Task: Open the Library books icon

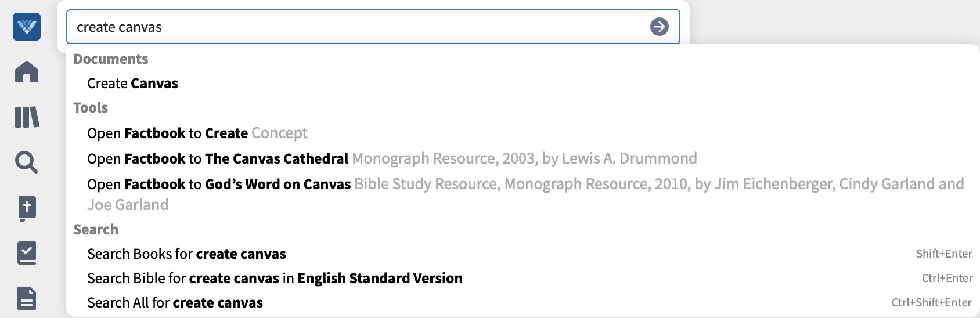Action: pyautogui.click(x=27, y=117)
